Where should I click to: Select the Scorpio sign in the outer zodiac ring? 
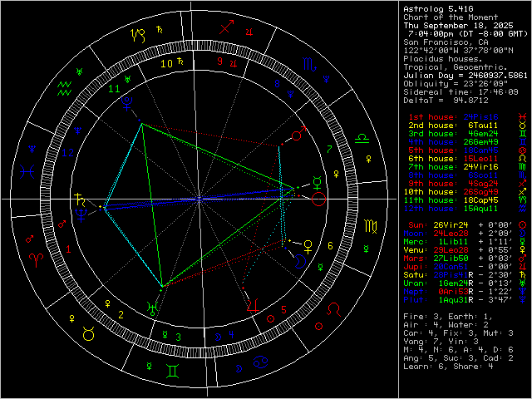click(x=309, y=65)
